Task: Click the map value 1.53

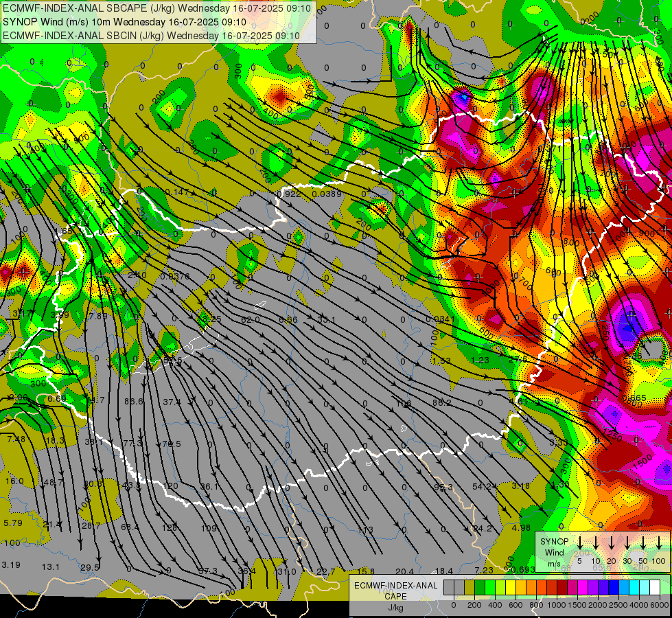Action: pyautogui.click(x=441, y=360)
